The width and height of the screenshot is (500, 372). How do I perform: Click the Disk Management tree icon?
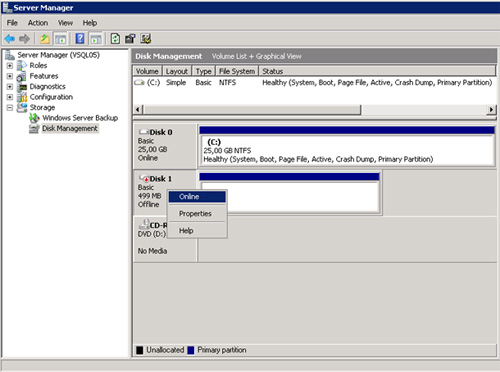(34, 129)
